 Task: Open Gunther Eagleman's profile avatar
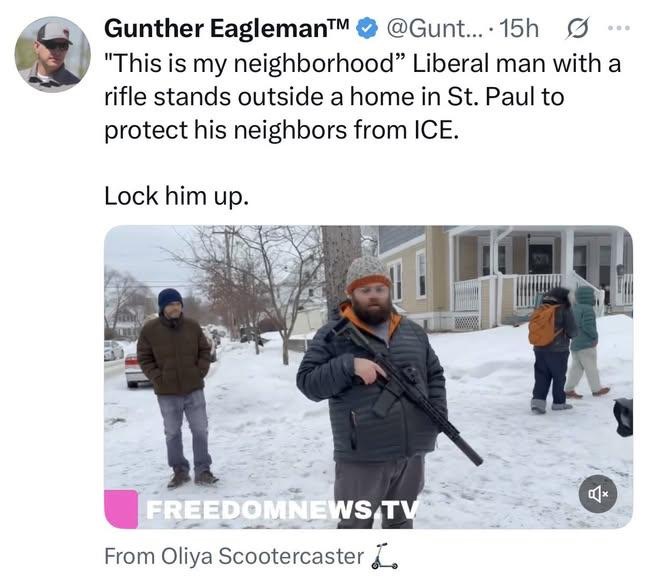tap(52, 54)
